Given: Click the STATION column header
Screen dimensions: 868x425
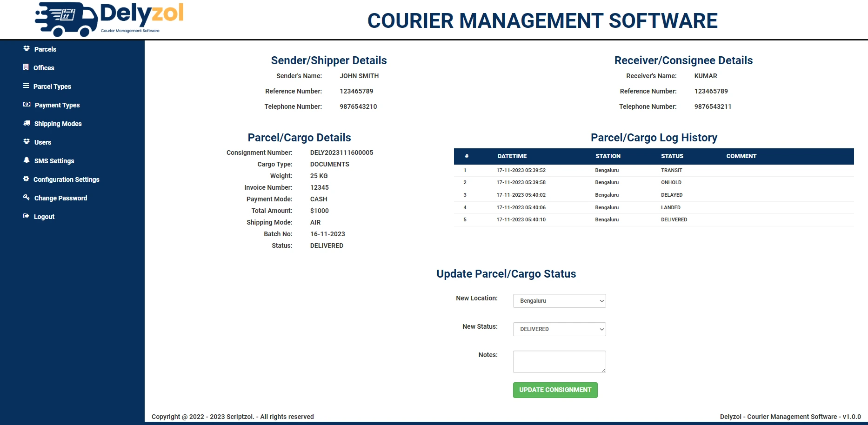Looking at the screenshot, I should coord(608,156).
